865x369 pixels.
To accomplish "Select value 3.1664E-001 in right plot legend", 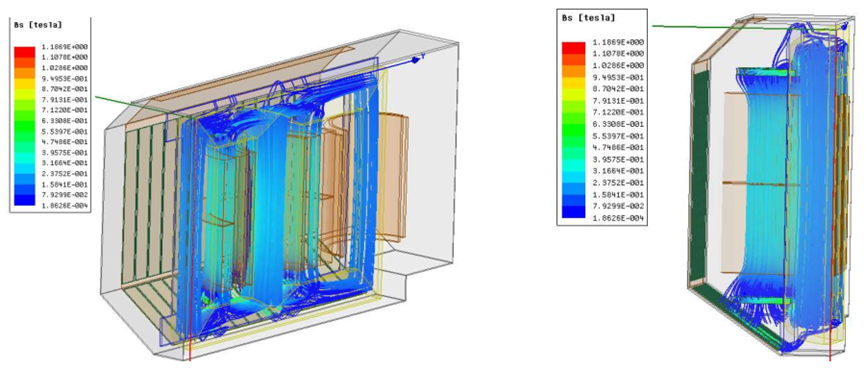I will (618, 170).
